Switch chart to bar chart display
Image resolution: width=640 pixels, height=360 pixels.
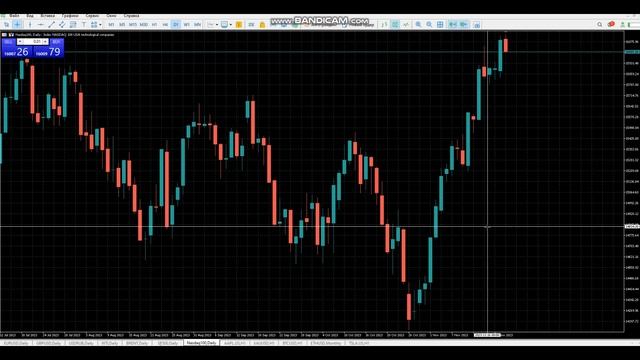384,25
